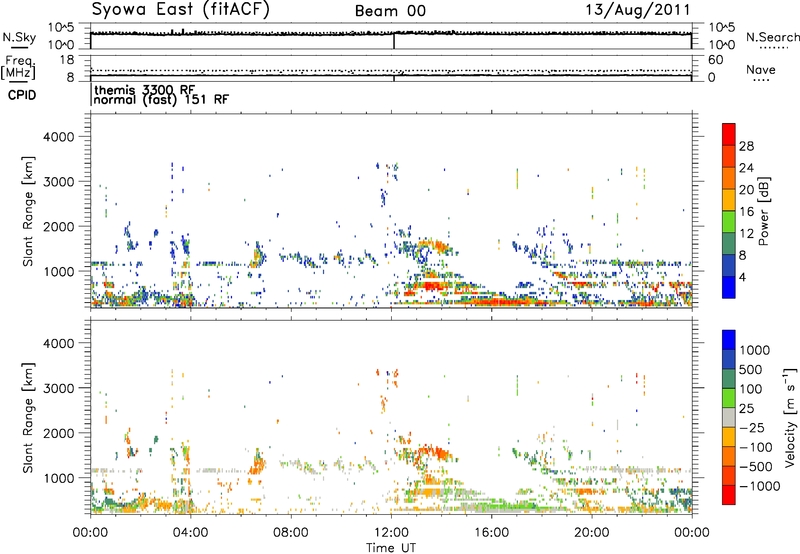Click the '12:00' time axis tick label
The width and height of the screenshot is (800, 554).
391,533
